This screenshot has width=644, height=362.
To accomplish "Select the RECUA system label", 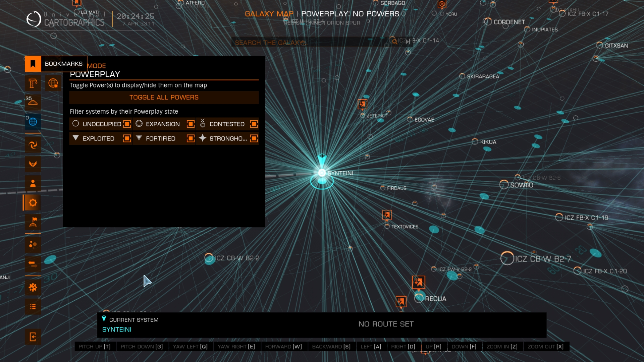I will tap(435, 299).
